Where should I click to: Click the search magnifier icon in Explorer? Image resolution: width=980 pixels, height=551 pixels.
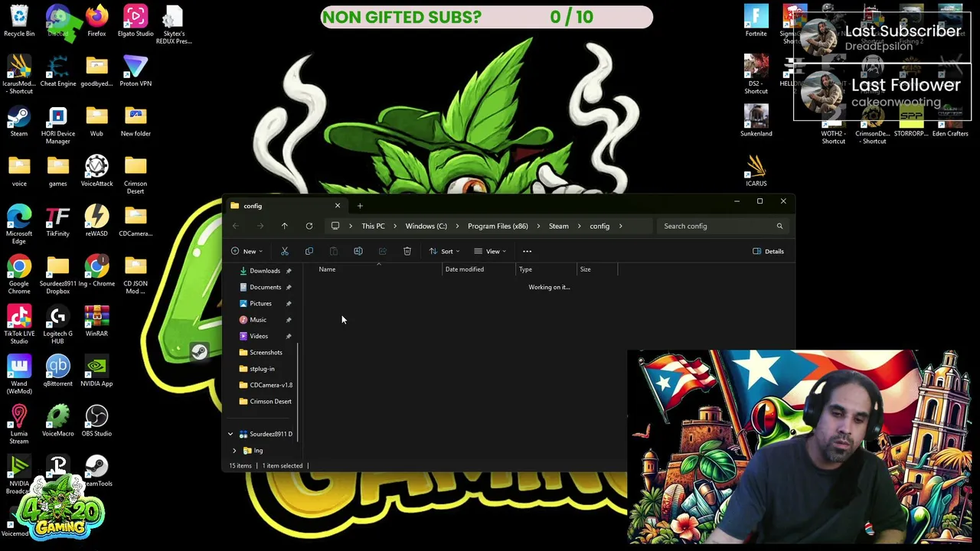[779, 226]
